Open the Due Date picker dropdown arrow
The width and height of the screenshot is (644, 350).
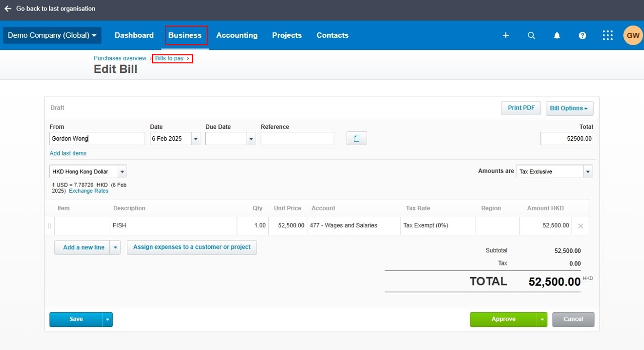pos(251,139)
